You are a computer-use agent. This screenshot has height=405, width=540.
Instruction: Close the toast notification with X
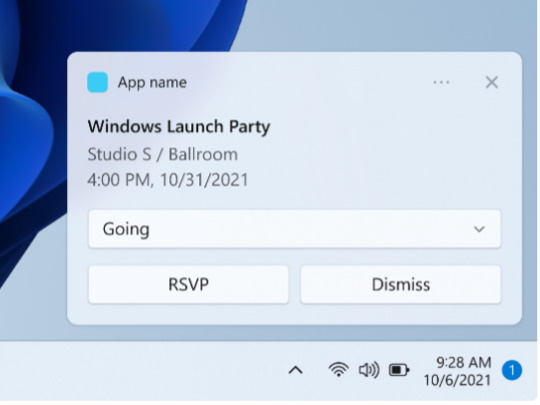[x=491, y=82]
